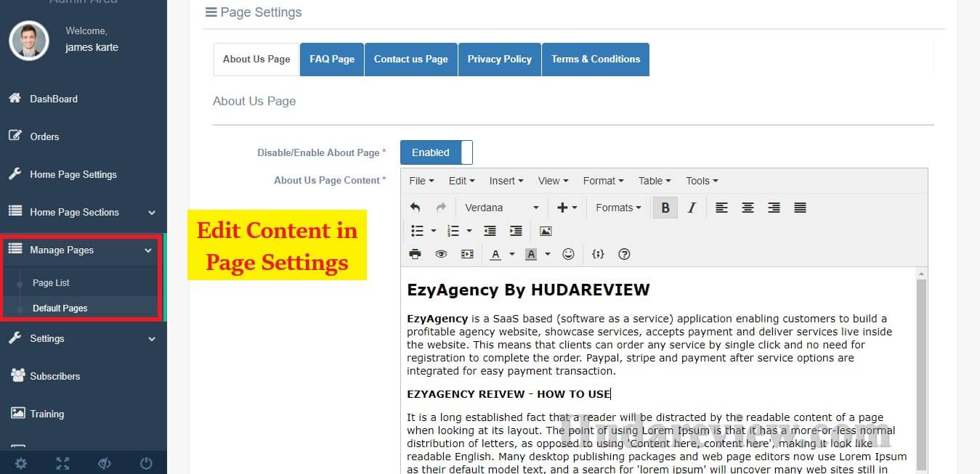Viewport: 980px width, 474px height.
Task: Open the Edit menu in editor
Action: [461, 181]
